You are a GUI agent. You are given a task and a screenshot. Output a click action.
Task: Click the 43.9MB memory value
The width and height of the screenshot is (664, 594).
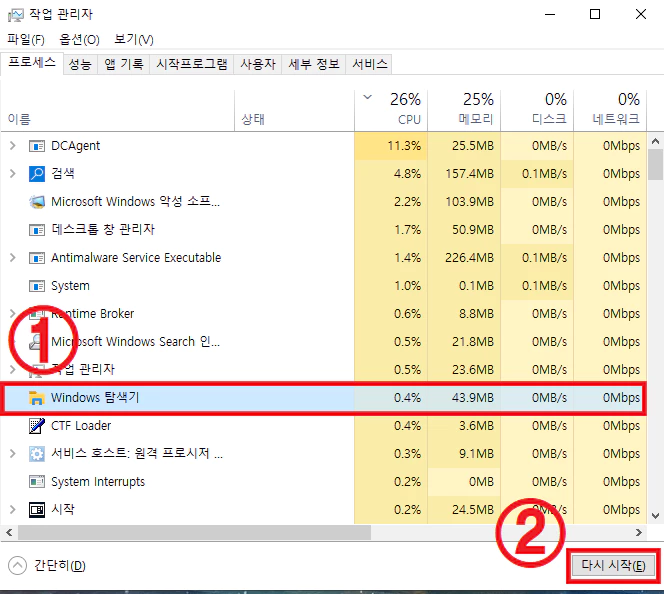point(473,398)
